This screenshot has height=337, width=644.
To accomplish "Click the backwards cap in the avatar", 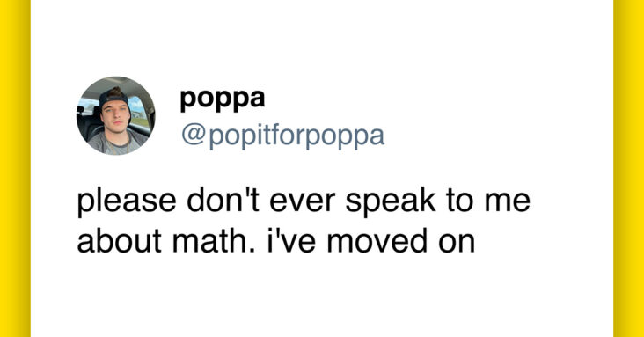I will point(113,98).
